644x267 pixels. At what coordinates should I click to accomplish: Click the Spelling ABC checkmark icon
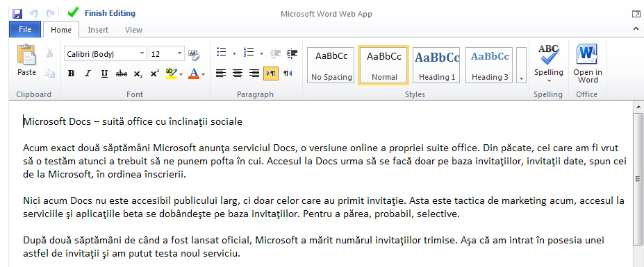tap(549, 55)
